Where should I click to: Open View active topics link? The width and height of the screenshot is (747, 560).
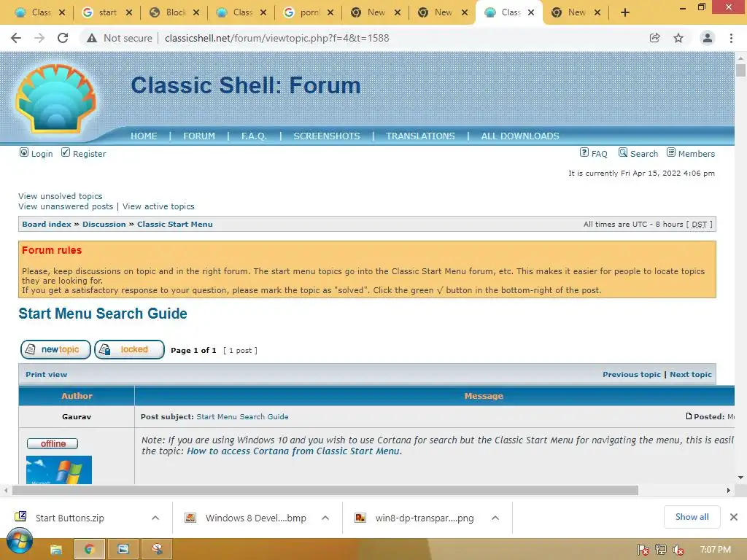(x=158, y=206)
